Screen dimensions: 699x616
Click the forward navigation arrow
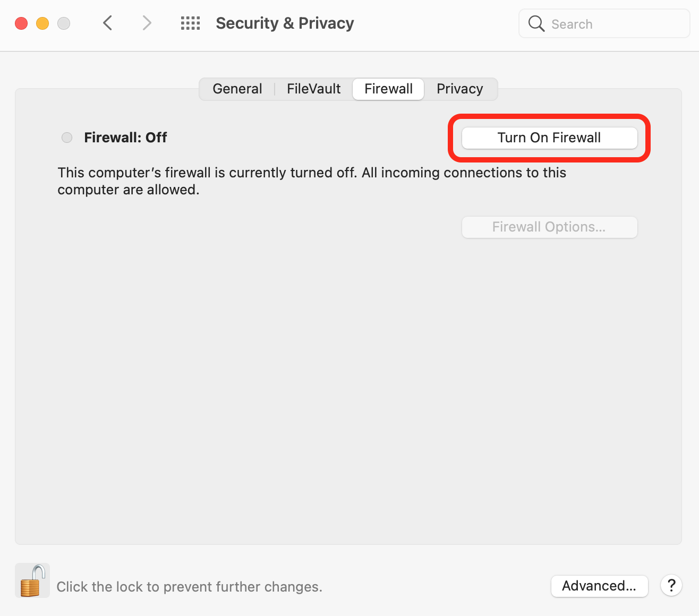coord(147,23)
